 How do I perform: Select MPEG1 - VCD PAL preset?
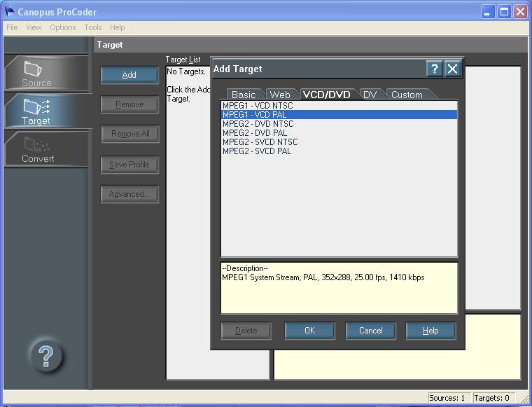[x=339, y=115]
